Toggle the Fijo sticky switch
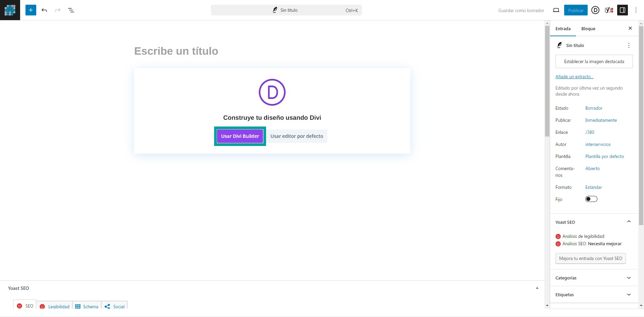 pyautogui.click(x=591, y=199)
